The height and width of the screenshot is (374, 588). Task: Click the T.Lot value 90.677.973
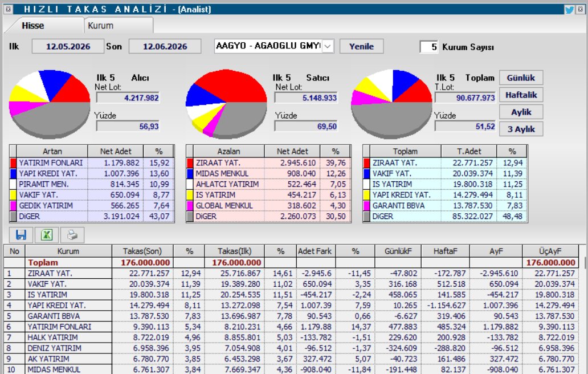[465, 98]
